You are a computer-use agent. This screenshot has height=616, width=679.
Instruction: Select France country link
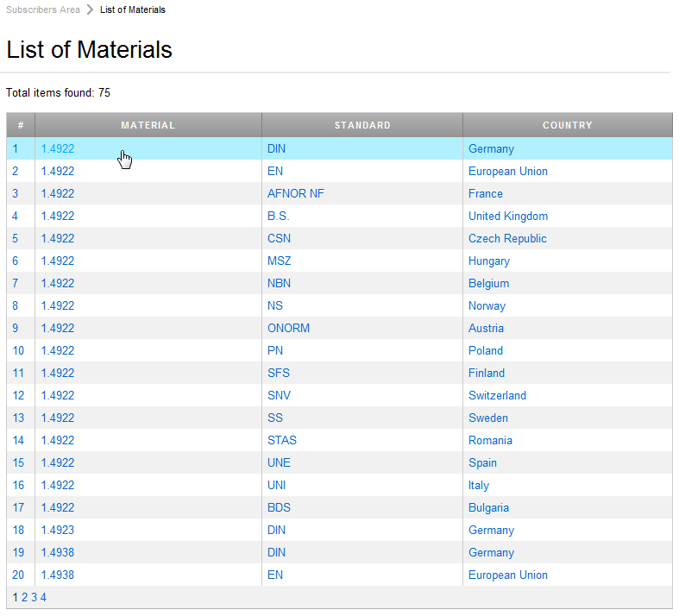pos(486,193)
